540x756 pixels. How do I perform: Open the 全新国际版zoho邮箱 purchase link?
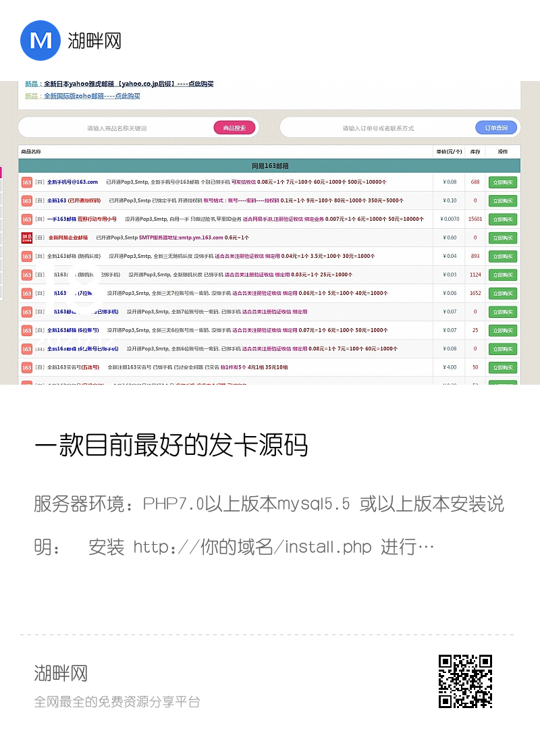pyautogui.click(x=92, y=96)
